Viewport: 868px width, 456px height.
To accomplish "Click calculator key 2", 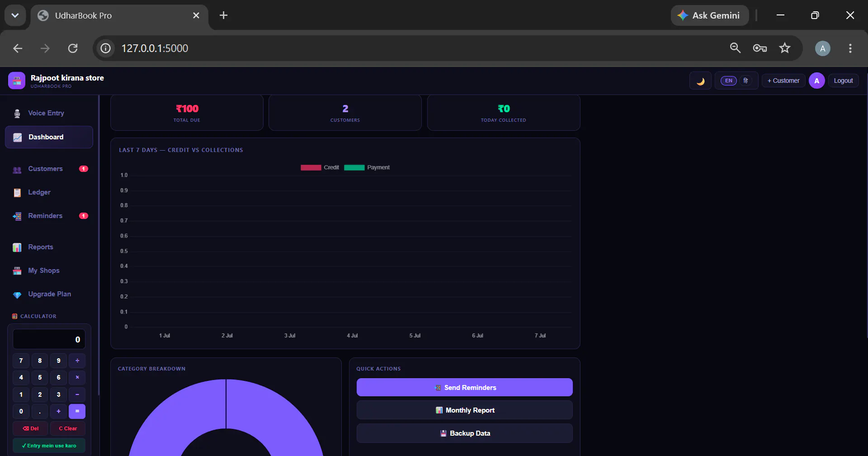I will pos(40,394).
